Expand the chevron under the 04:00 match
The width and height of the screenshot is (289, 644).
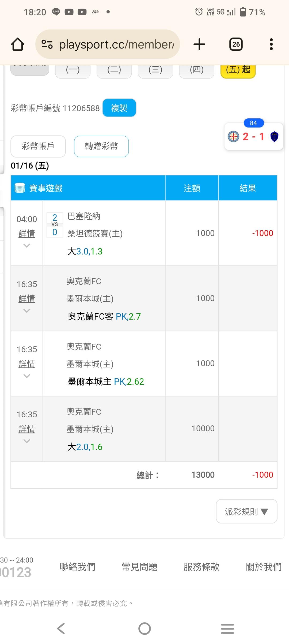click(27, 245)
